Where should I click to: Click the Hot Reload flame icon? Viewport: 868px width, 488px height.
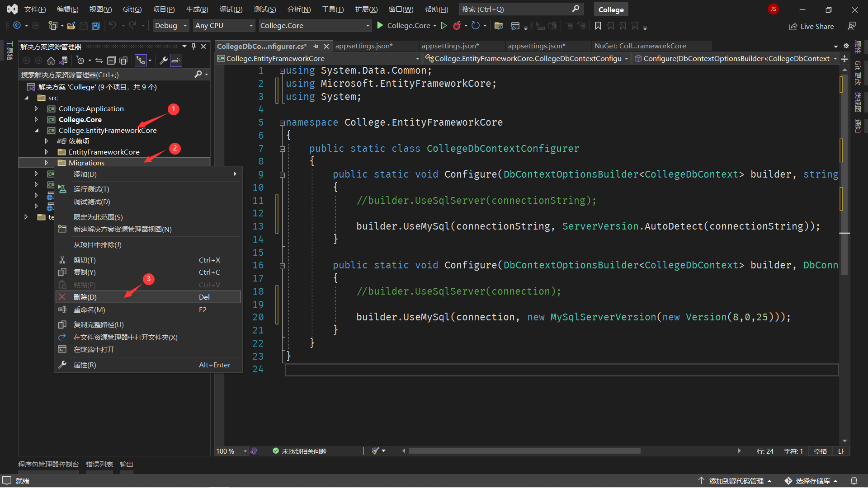(x=457, y=26)
